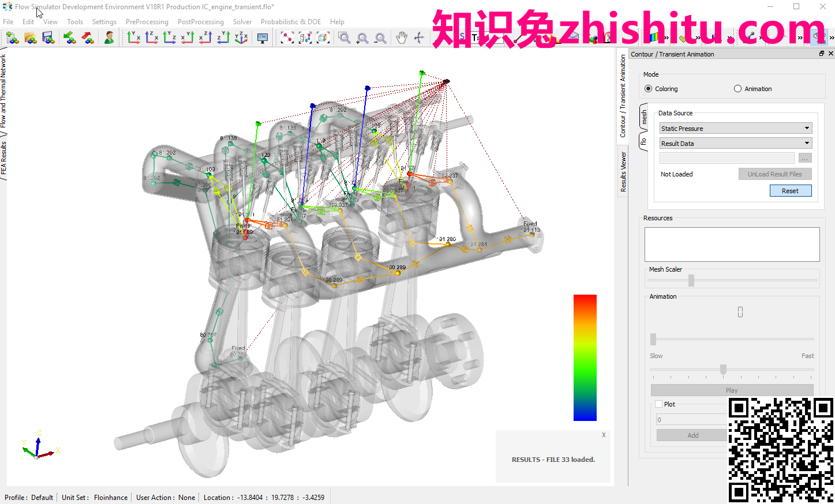Viewport: 835px width, 504px height.
Task: Click the Open model folder icon
Action: tap(31, 38)
